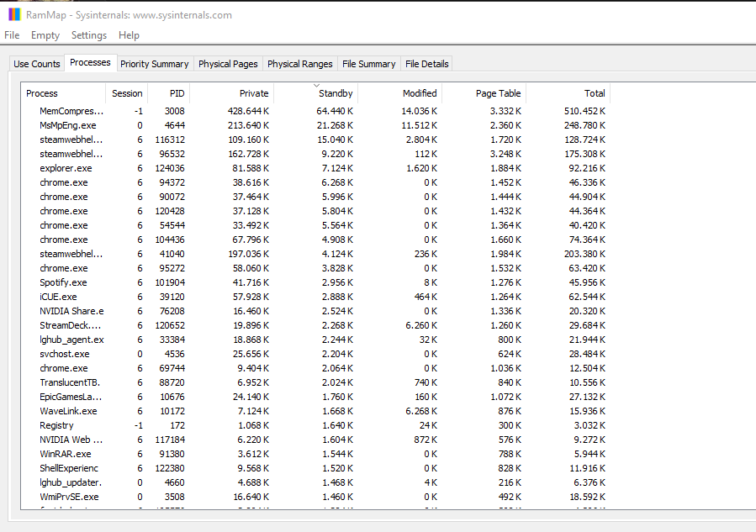This screenshot has height=532, width=756.
Task: Select the MsMpEng.exe process row
Action: point(316,125)
